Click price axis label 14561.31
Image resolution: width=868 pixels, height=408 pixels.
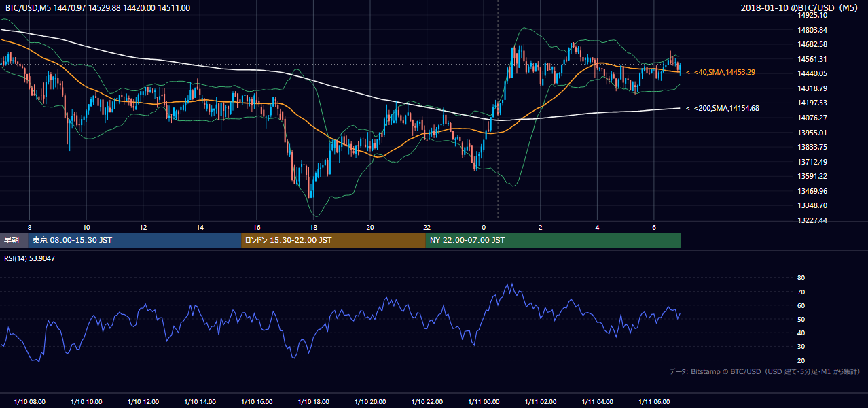tap(813, 59)
